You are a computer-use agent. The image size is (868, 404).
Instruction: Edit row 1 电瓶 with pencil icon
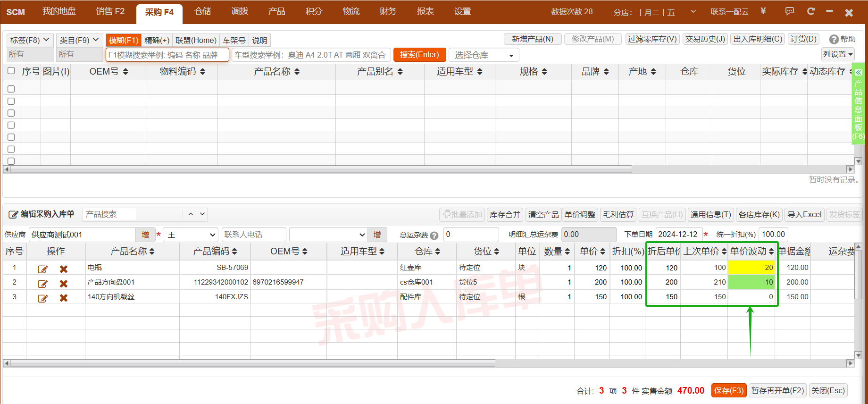pyautogui.click(x=42, y=269)
